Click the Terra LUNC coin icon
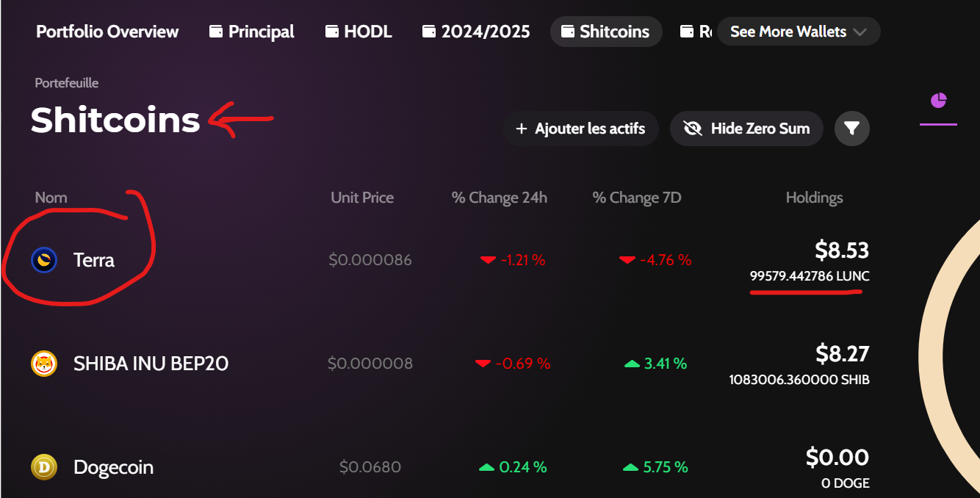This screenshot has width=980, height=498. tap(44, 260)
